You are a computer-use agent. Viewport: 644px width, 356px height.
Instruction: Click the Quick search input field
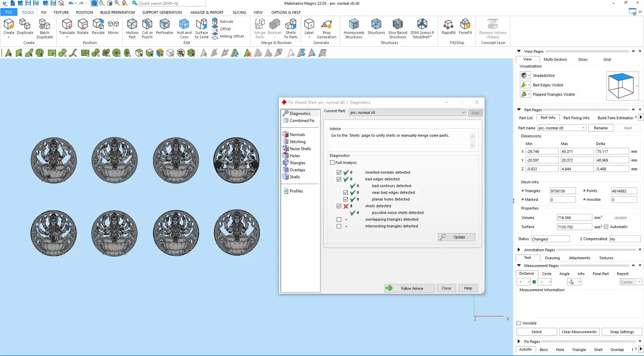tap(172, 3)
